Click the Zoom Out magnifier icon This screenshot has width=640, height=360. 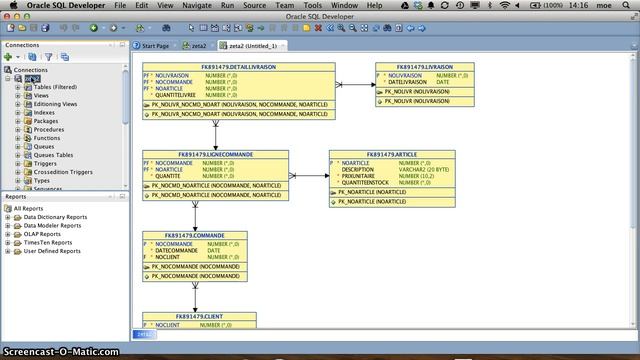tap(353, 28)
